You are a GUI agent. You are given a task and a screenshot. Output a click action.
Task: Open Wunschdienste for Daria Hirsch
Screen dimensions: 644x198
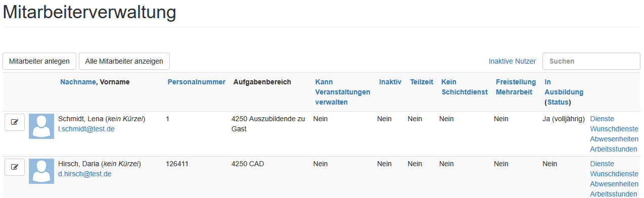click(614, 174)
